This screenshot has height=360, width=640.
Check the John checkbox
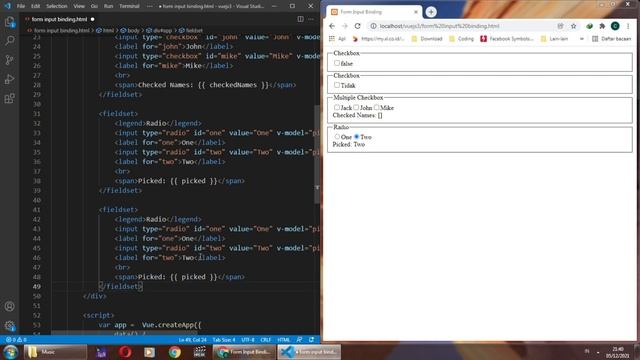click(356, 107)
